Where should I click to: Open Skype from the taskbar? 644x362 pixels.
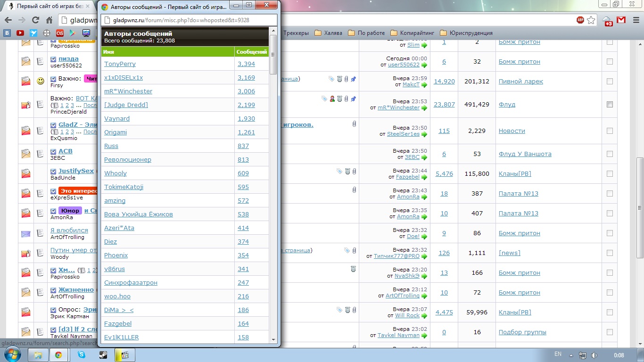point(82,354)
